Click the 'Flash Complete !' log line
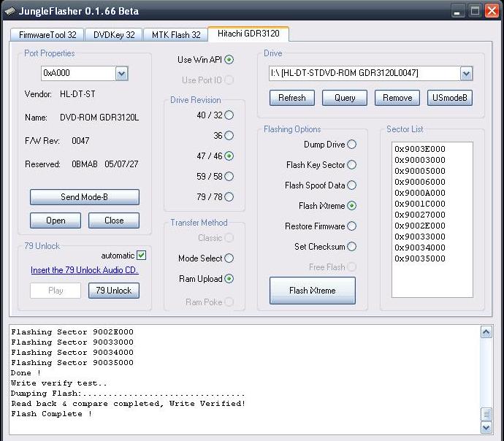 tap(52, 414)
